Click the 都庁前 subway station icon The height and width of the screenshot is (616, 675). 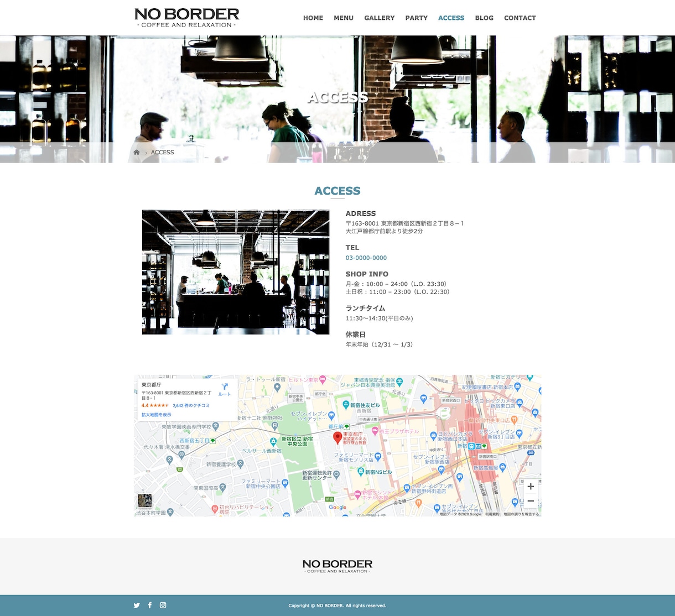pyautogui.click(x=346, y=426)
